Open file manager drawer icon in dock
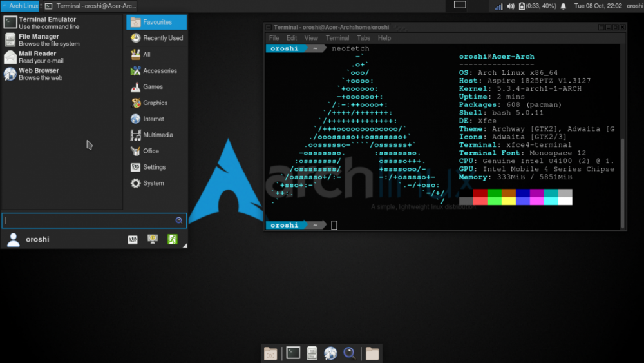 pyautogui.click(x=312, y=353)
